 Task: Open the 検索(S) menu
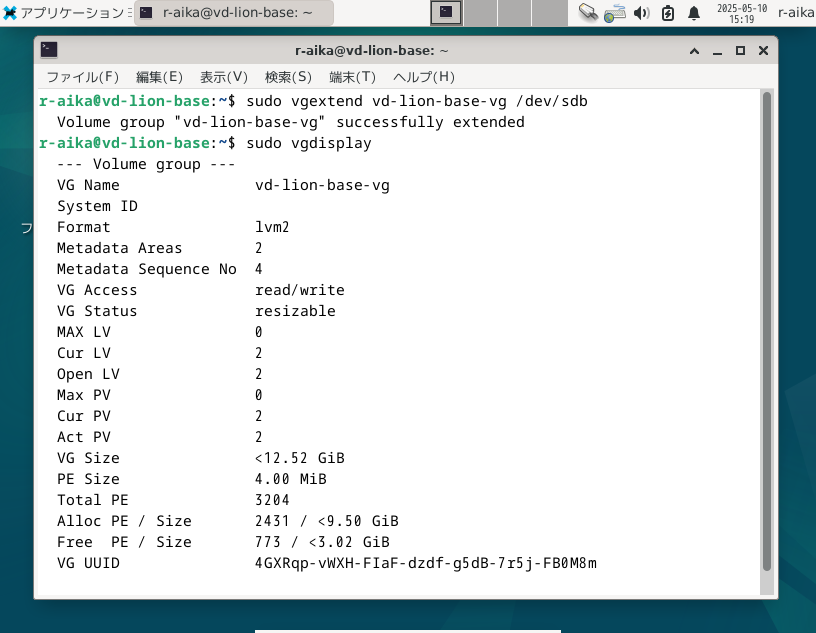click(288, 77)
